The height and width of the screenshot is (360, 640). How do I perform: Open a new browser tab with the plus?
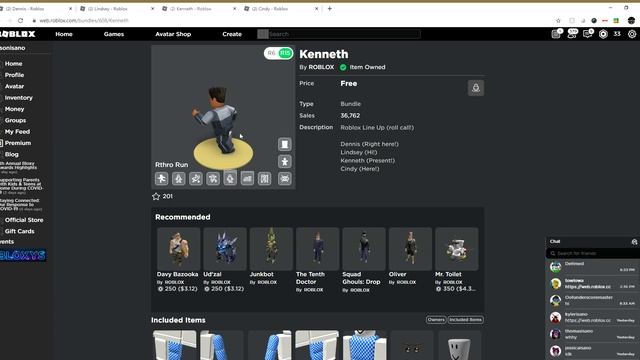pyautogui.click(x=329, y=9)
